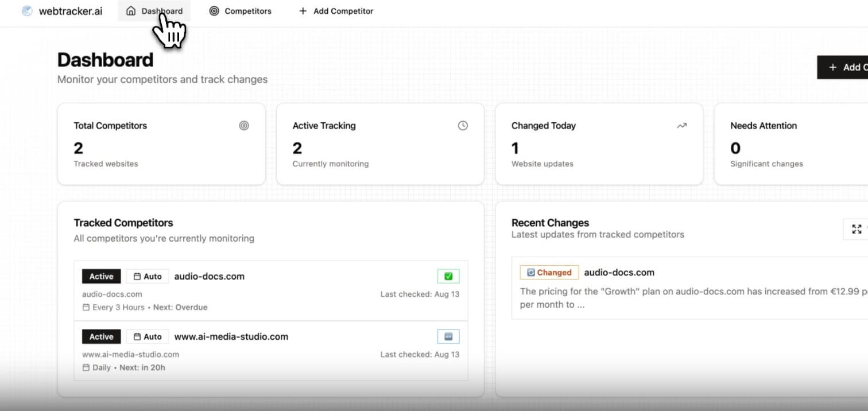Expand the Recent Changes panel with expand icon
868x411 pixels.
pyautogui.click(x=857, y=229)
